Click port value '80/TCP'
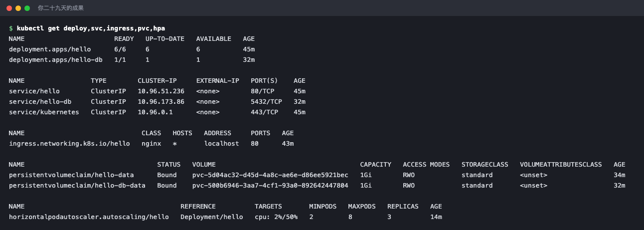The image size is (644, 230). pos(262,91)
